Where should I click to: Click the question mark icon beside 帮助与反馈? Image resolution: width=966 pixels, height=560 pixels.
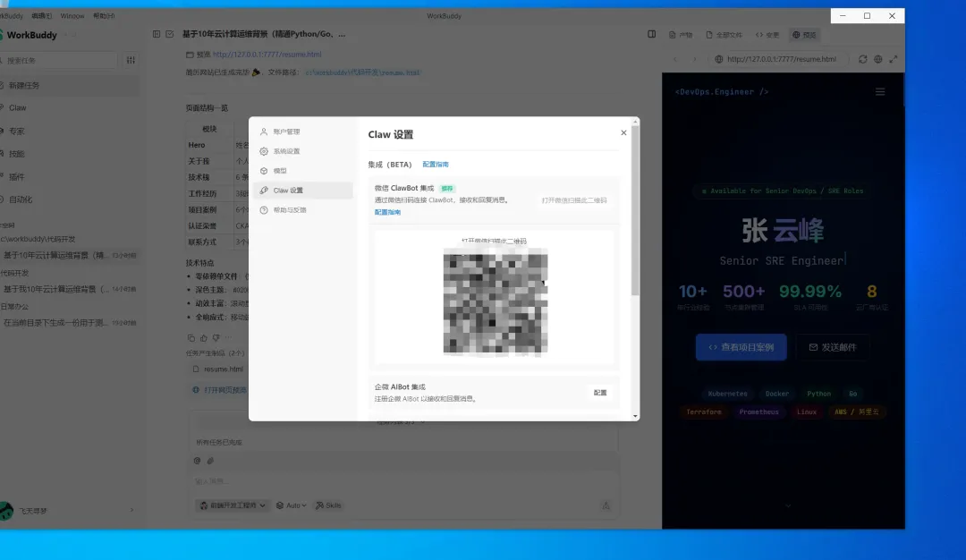(264, 210)
